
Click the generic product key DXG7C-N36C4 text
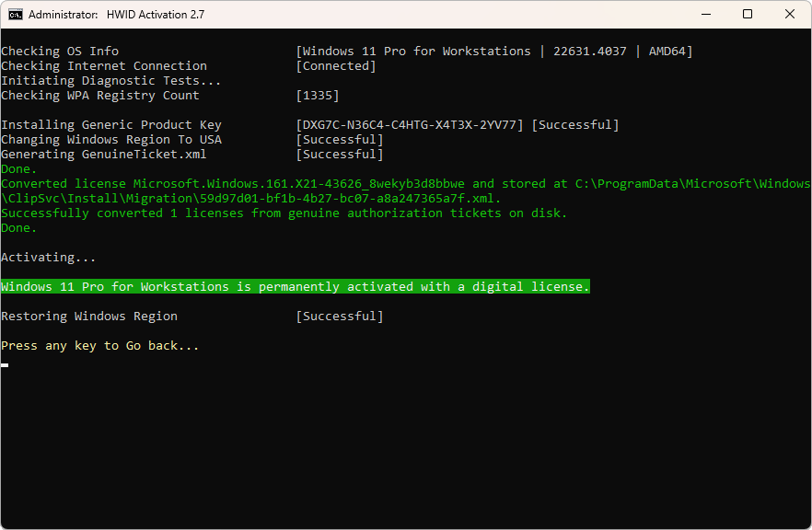[x=410, y=125]
